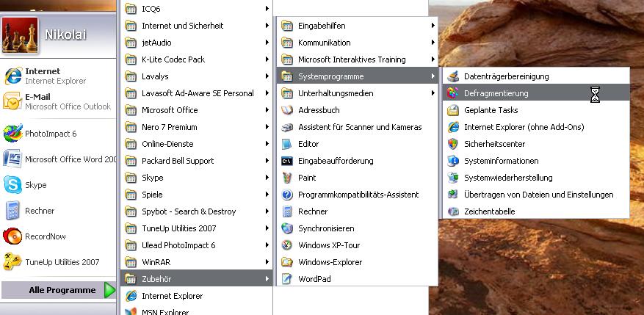
Task: Open PhotoImpact 6 via its icon
Action: point(12,134)
